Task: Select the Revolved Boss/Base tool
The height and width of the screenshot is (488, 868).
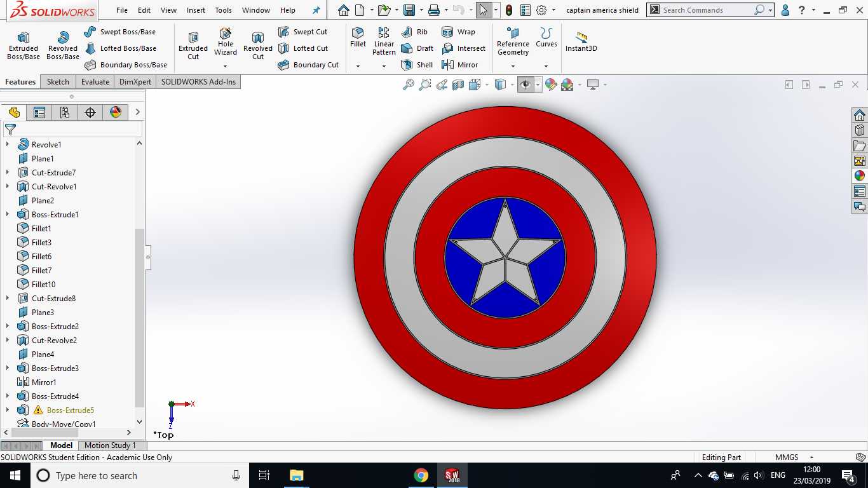Action: 63,46
